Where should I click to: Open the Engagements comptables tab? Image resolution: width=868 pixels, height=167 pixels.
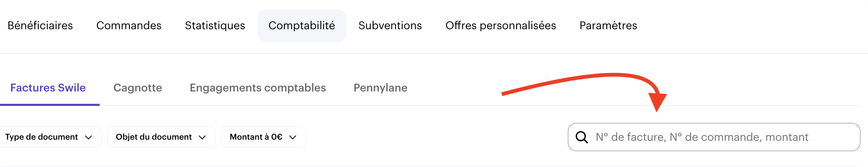[x=258, y=88]
